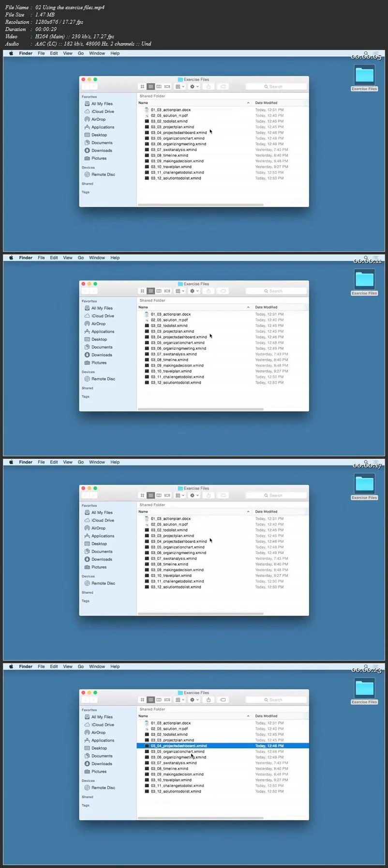Select column view in the 00:00:11 frame
The width and height of the screenshot is (388, 868).
[159, 291]
